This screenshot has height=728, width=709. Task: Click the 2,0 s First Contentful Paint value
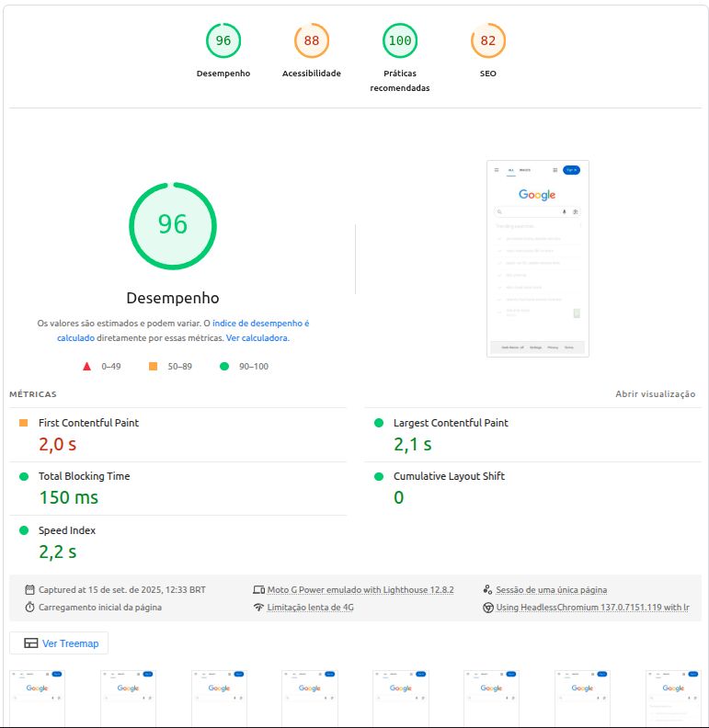(58, 444)
